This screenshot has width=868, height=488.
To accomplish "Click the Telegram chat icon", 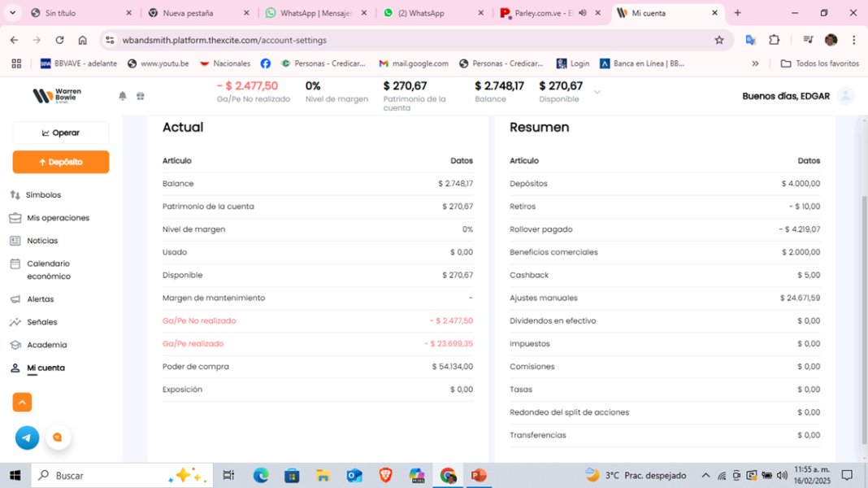I will (27, 438).
